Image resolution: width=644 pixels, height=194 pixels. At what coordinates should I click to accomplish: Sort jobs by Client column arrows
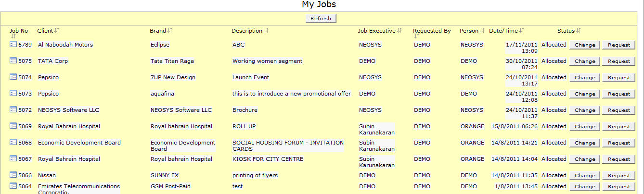(x=57, y=31)
